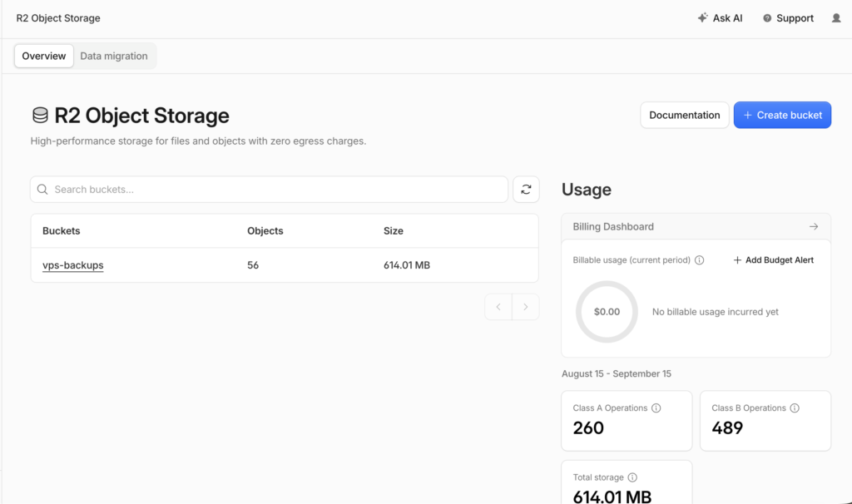Click the Ask AI sparkle icon

(x=702, y=18)
